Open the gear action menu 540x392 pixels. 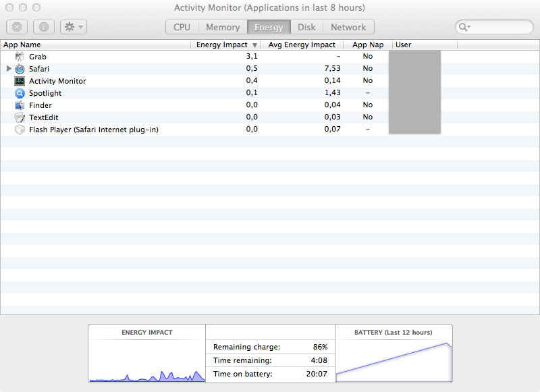tap(74, 27)
